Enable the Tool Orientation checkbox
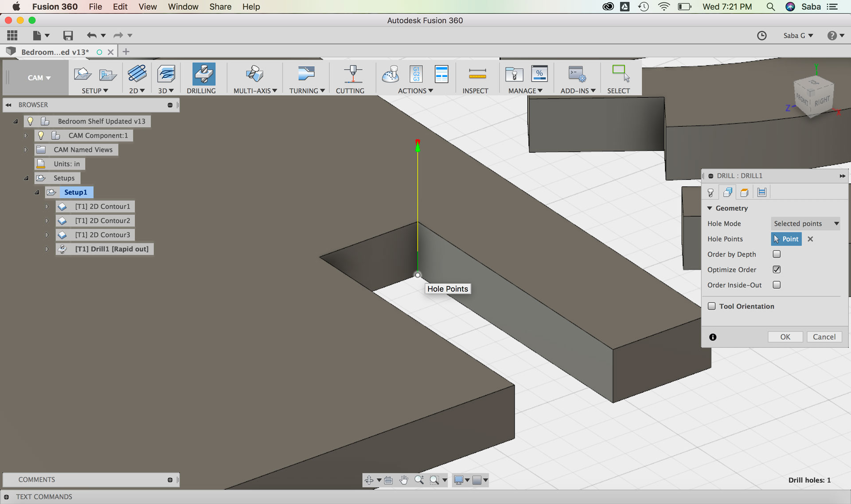Viewport: 851px width, 504px height. pyautogui.click(x=712, y=306)
